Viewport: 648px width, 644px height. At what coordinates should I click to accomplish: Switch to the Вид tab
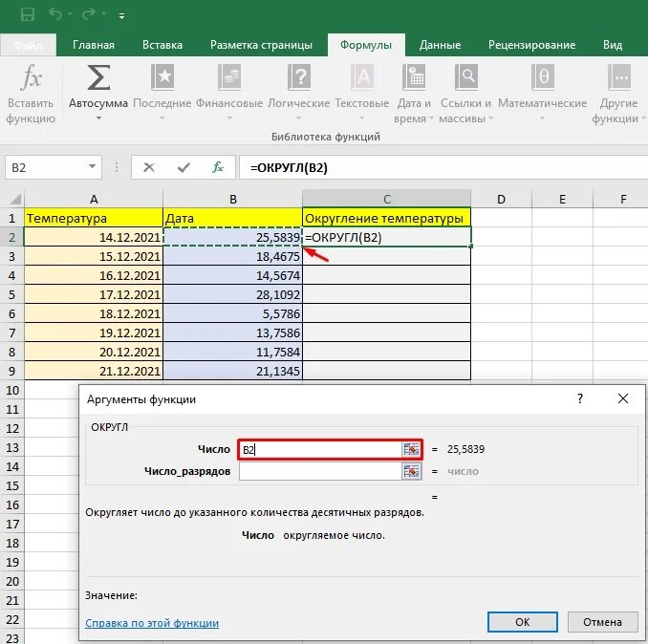click(x=613, y=45)
